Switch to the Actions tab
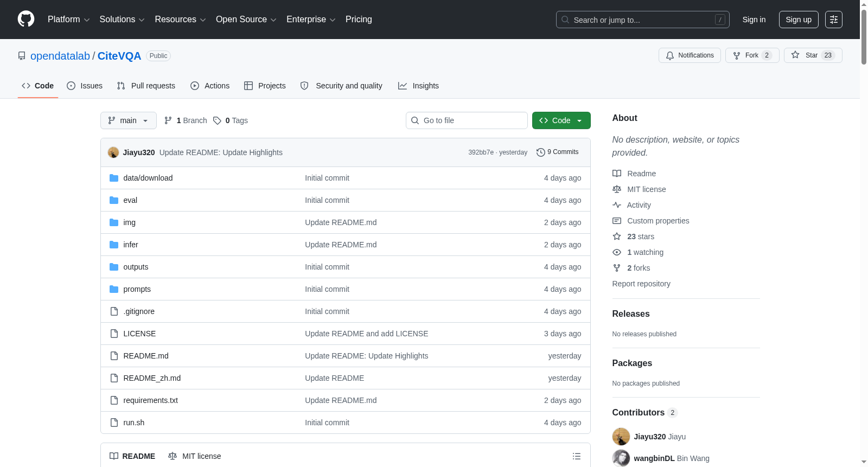 coord(210,86)
